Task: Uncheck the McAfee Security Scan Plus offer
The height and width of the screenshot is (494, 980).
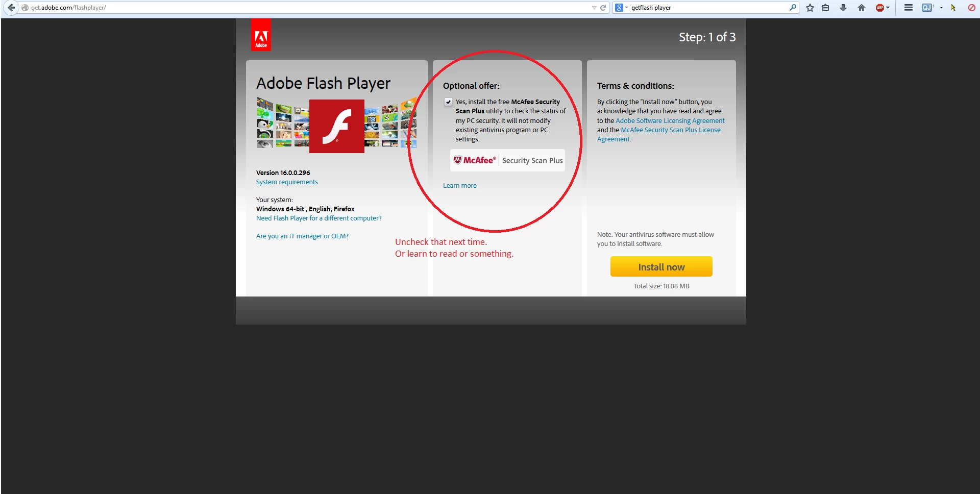Action: point(448,102)
